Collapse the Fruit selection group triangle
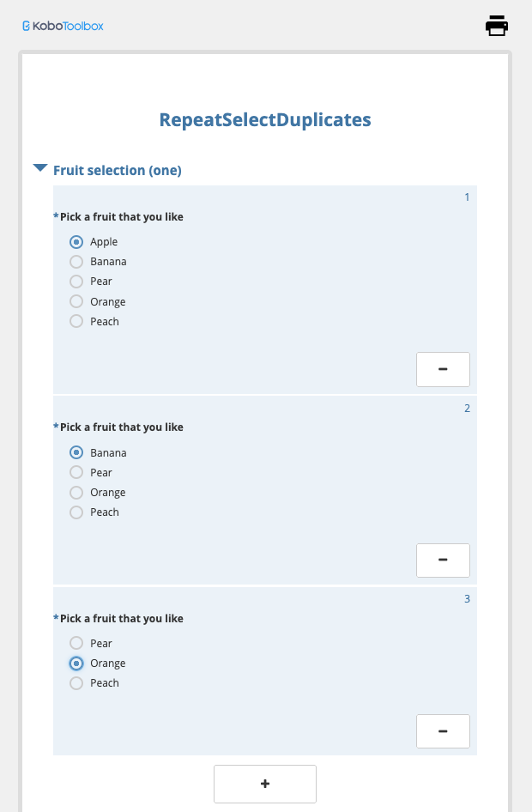532x812 pixels. pos(39,167)
